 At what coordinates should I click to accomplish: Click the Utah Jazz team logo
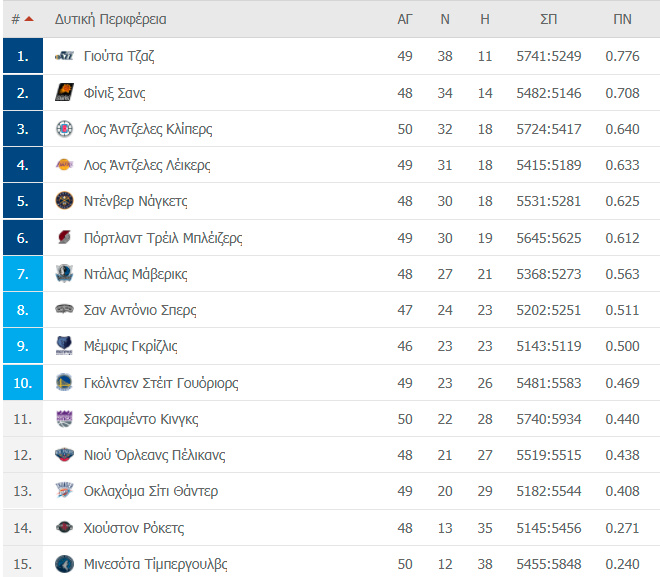point(64,56)
